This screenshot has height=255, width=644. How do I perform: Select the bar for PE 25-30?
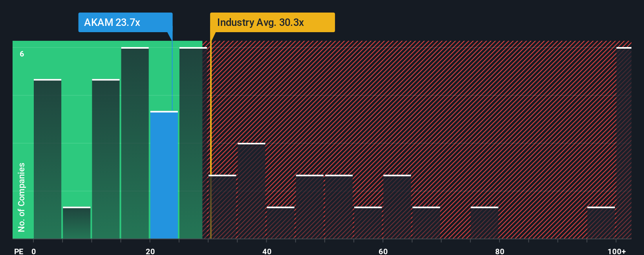tap(193, 143)
